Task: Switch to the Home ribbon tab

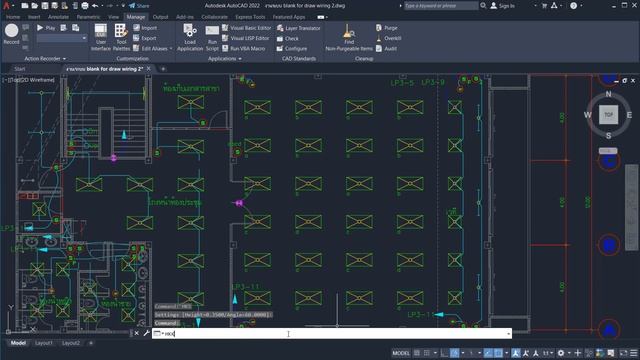Action: coord(13,17)
